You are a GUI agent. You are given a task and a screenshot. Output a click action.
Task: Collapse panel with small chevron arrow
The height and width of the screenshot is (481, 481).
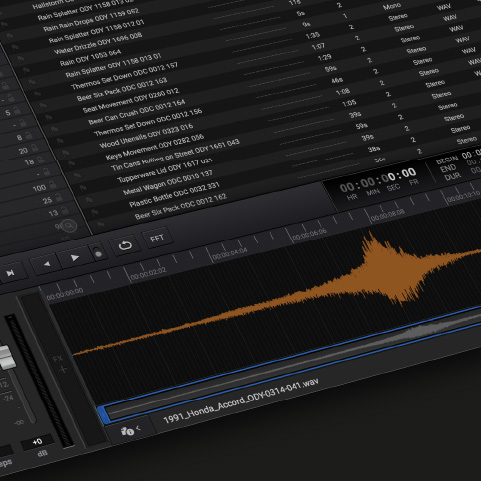coord(138,428)
